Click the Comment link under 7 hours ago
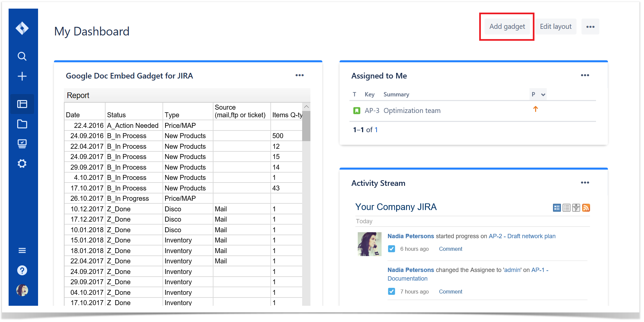This screenshot has width=644, height=322. [x=450, y=292]
